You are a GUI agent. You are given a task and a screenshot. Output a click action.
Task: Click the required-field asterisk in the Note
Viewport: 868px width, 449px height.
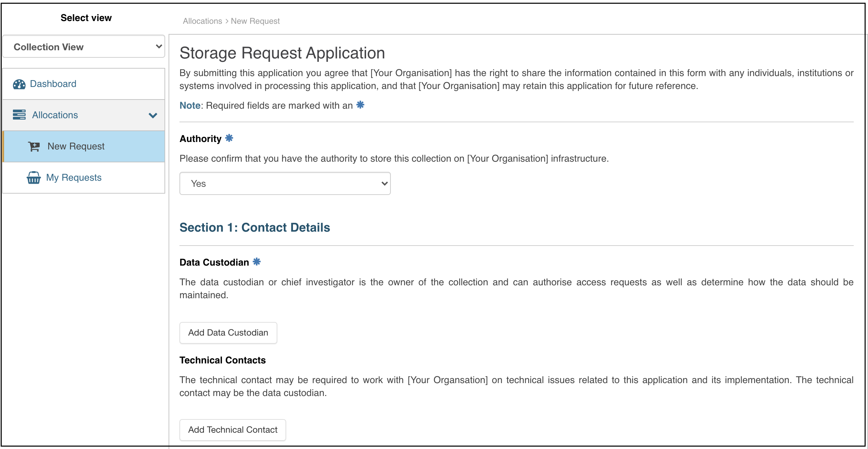tap(360, 105)
